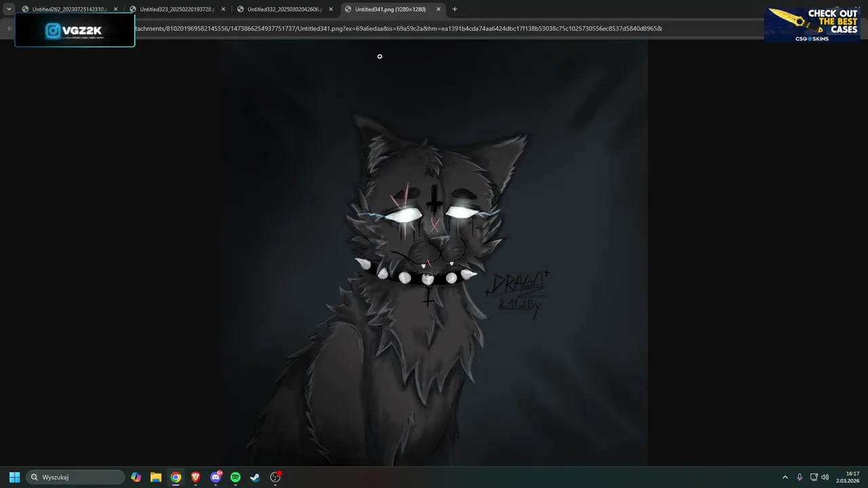Open File Explorer from the taskbar
The width and height of the screenshot is (868, 488).
click(x=156, y=477)
